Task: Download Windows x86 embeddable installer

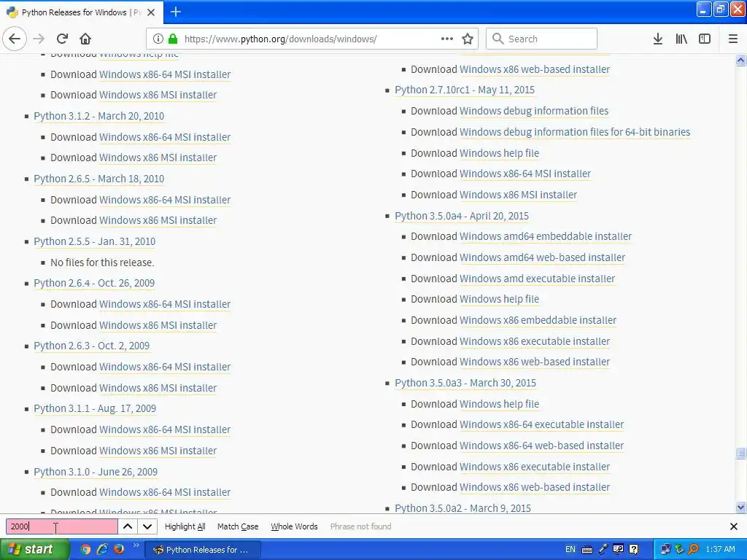Action: point(538,321)
